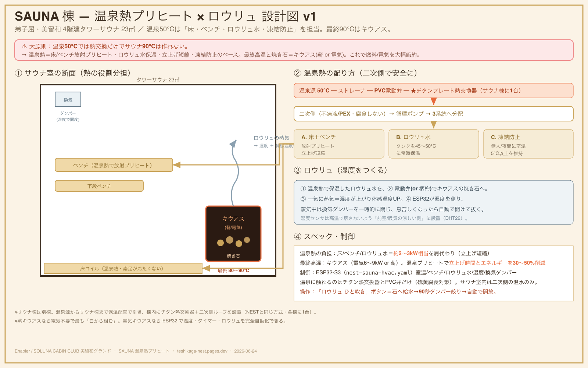Click the 二次側 循環ポンプ distribution box

coord(434,114)
